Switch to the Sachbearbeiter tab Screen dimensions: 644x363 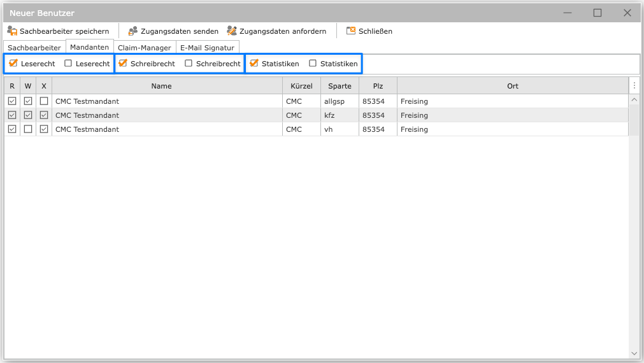coord(34,48)
